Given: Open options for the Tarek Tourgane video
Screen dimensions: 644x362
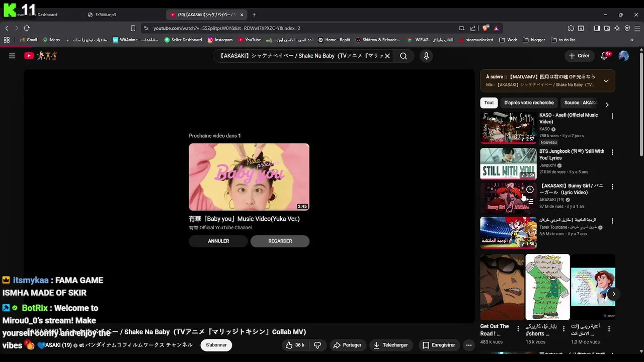Looking at the screenshot, I should (x=612, y=221).
